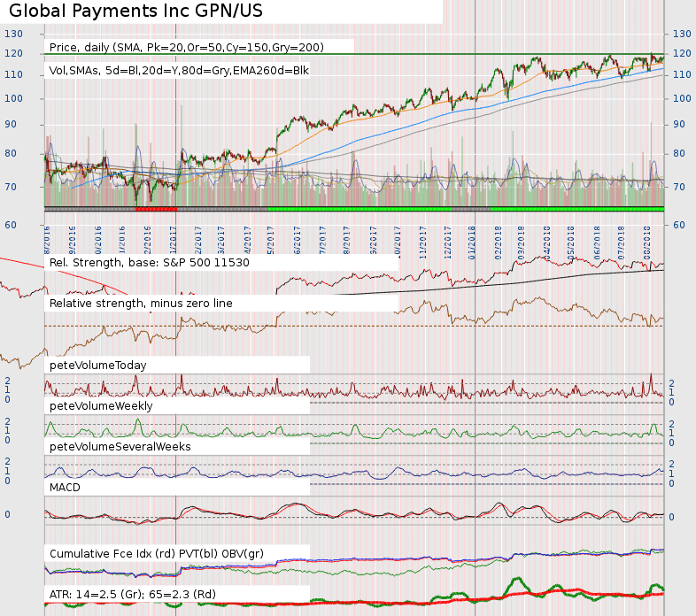Click the 100 mark on left price axis
The width and height of the screenshot is (696, 616).
pyautogui.click(x=12, y=97)
